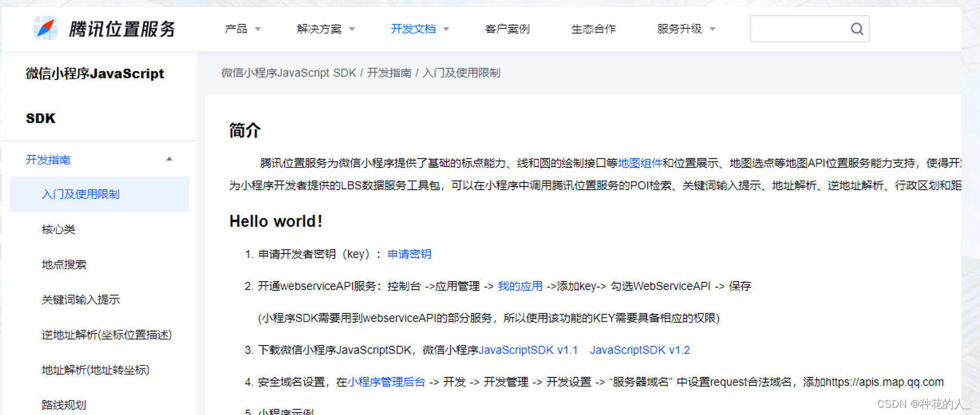
Task: Go to 生态合作 in top navigation
Action: [x=593, y=29]
